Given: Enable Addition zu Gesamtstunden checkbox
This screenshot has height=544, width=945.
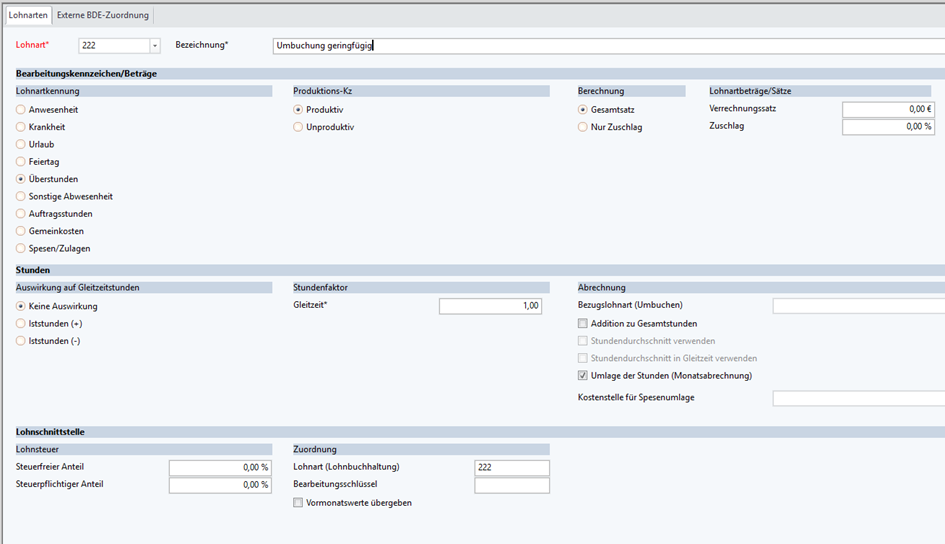Looking at the screenshot, I should pos(583,324).
